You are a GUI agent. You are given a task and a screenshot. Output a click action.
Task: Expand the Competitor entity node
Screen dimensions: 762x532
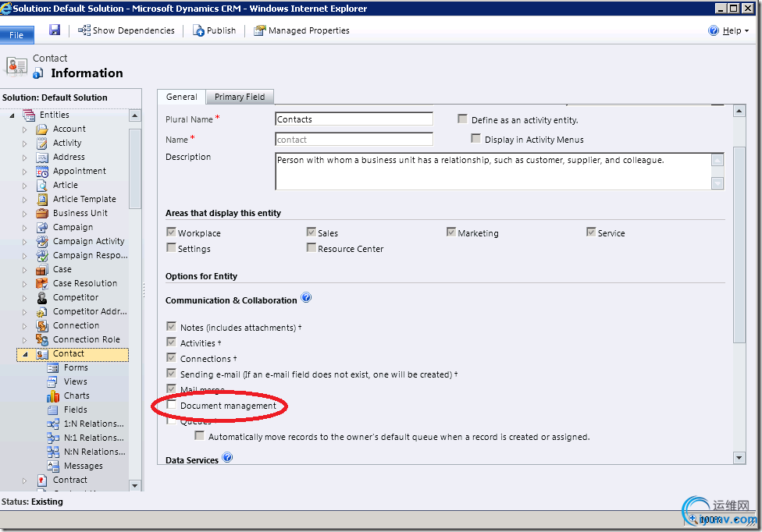[x=25, y=298]
